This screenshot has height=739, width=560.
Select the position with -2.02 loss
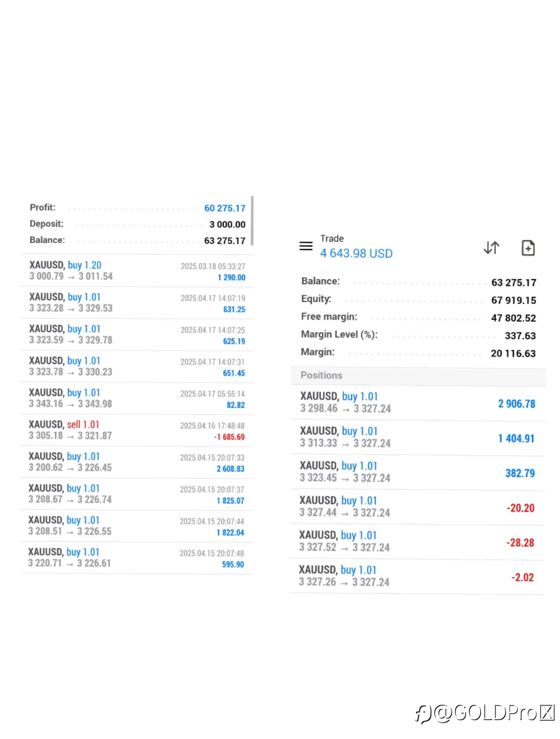[416, 576]
